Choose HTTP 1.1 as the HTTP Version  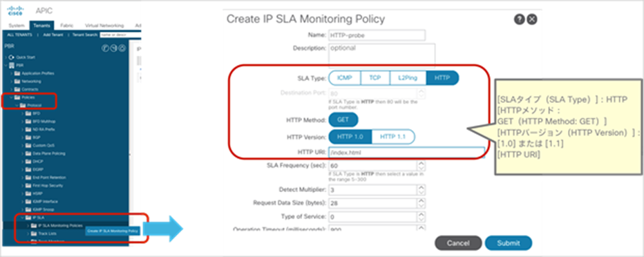point(393,137)
